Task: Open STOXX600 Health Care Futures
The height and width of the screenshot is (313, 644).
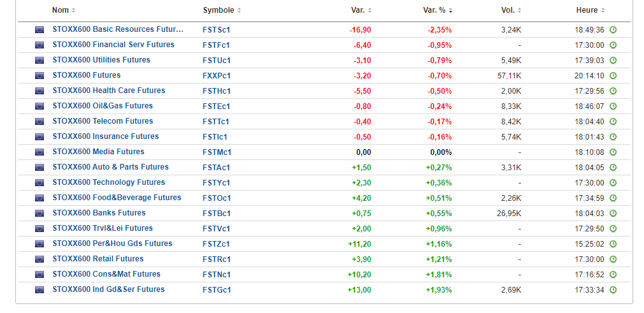Action: coord(108,91)
